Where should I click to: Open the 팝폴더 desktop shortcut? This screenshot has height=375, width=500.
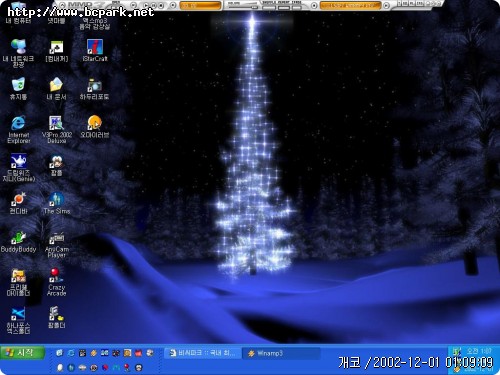point(56,317)
